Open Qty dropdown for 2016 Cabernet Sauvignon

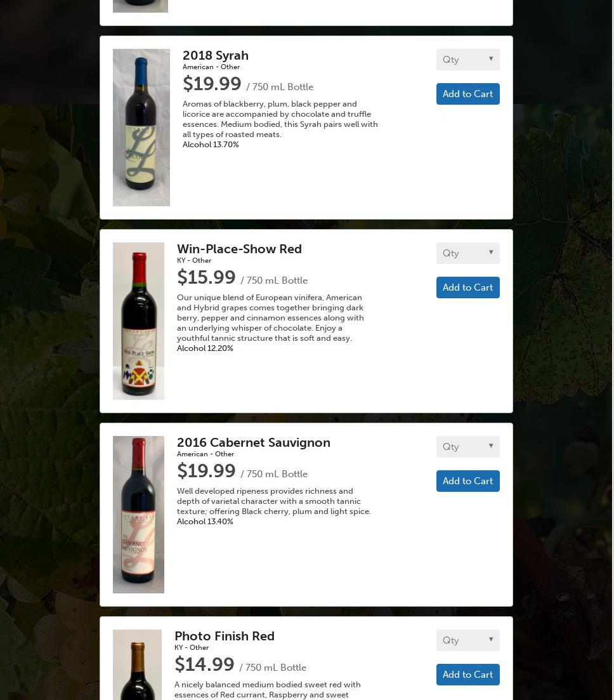click(467, 447)
